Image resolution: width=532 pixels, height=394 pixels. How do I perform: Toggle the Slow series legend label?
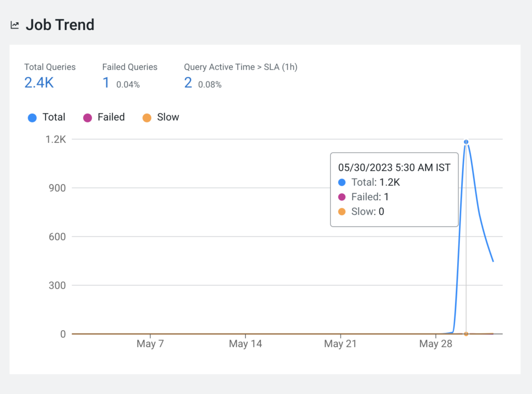pyautogui.click(x=168, y=117)
